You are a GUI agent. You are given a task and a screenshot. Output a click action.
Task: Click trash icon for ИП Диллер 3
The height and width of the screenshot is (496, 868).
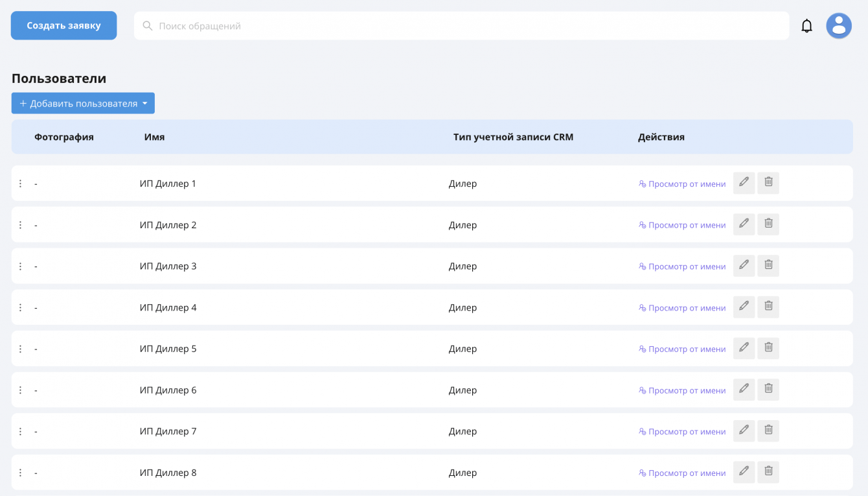pyautogui.click(x=768, y=266)
